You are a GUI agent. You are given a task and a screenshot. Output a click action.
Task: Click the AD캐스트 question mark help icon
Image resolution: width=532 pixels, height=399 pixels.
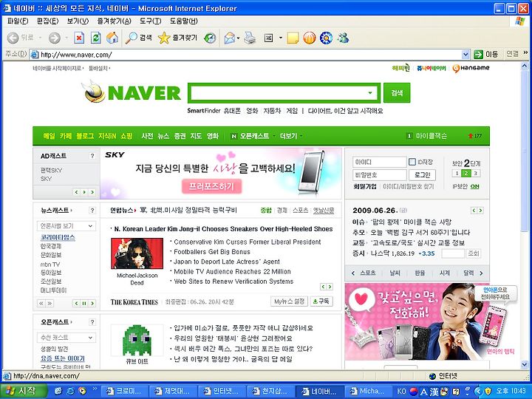pos(92,156)
